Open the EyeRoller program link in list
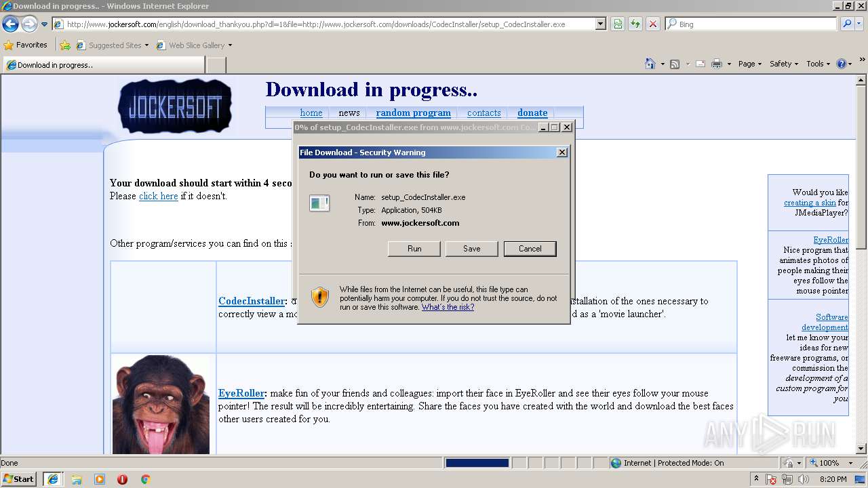 [241, 393]
